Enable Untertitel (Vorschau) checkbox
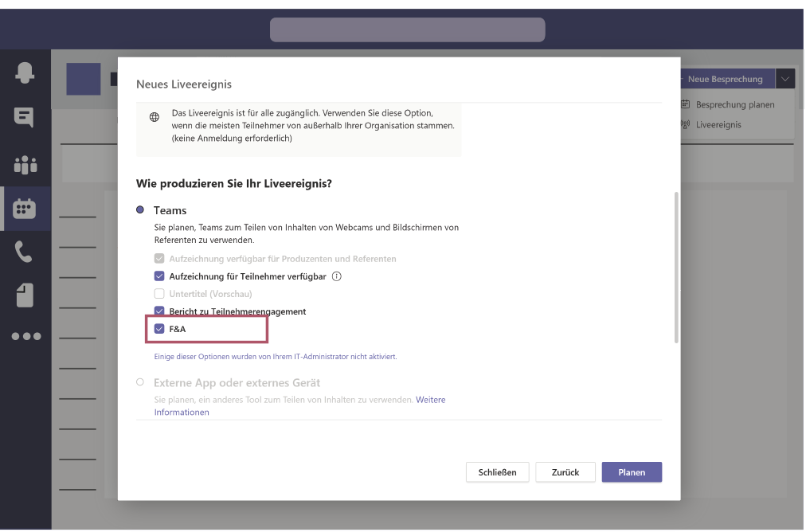 click(x=159, y=294)
